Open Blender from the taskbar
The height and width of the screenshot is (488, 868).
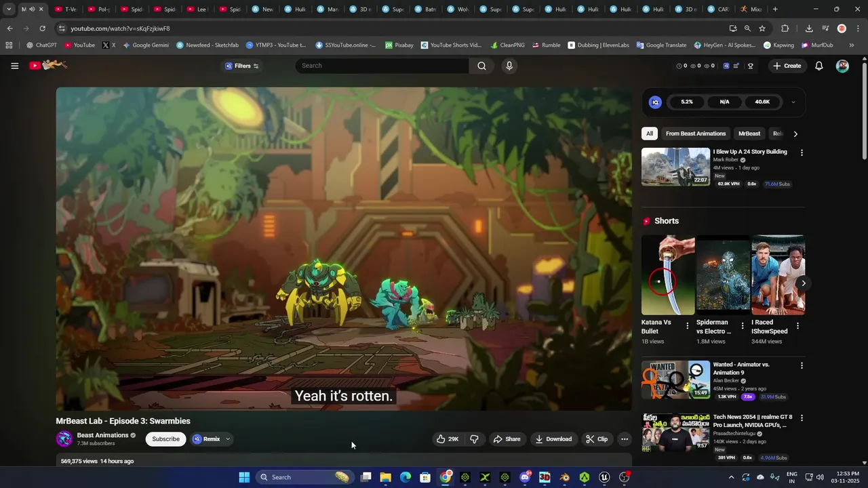coord(564,477)
